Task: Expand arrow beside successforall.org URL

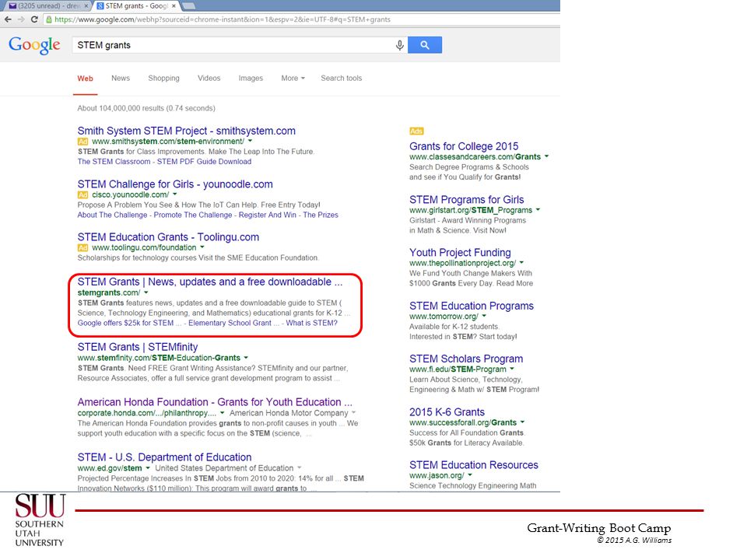Action: 523,422
